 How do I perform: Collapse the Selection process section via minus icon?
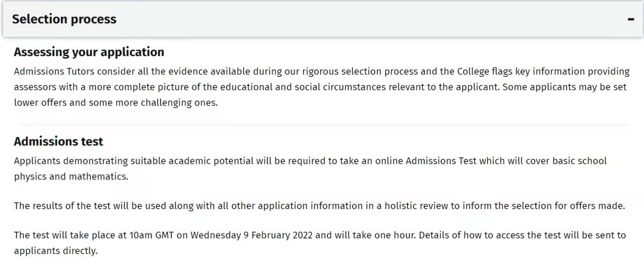(631, 19)
